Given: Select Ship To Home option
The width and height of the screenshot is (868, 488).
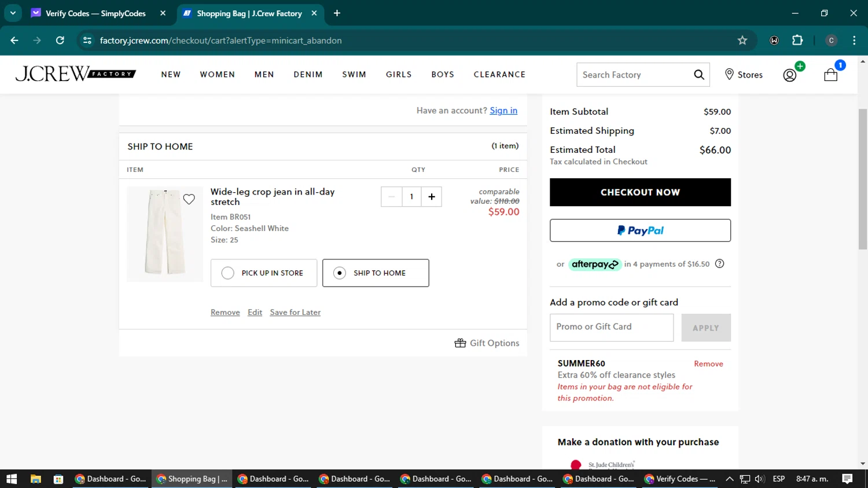Looking at the screenshot, I should pyautogui.click(x=376, y=273).
